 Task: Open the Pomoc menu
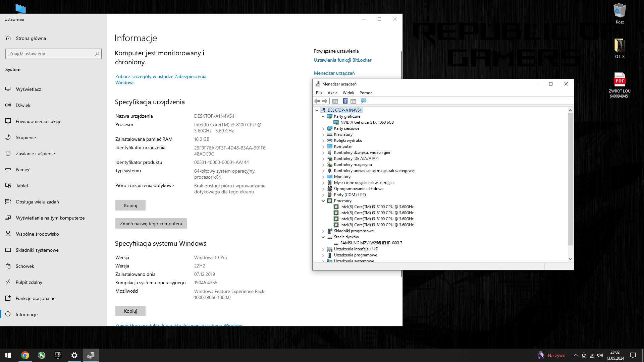(366, 93)
